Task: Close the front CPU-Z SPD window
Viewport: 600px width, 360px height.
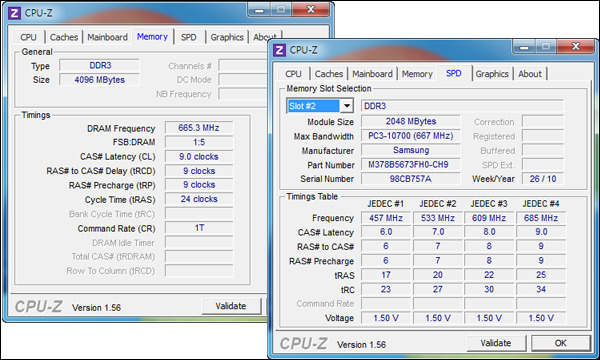Action: click(576, 47)
